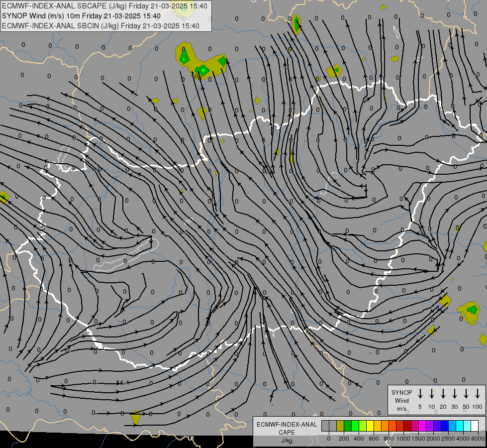Click the 600 tick label in CAPE legend
Image resolution: width=487 pixels, height=448 pixels.
[374, 439]
